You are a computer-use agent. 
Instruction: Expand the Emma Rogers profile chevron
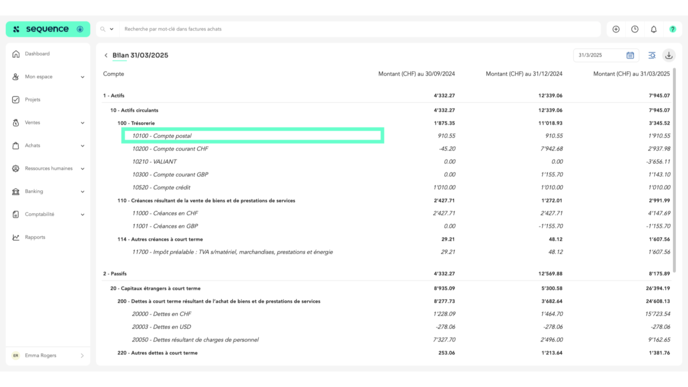tap(82, 355)
